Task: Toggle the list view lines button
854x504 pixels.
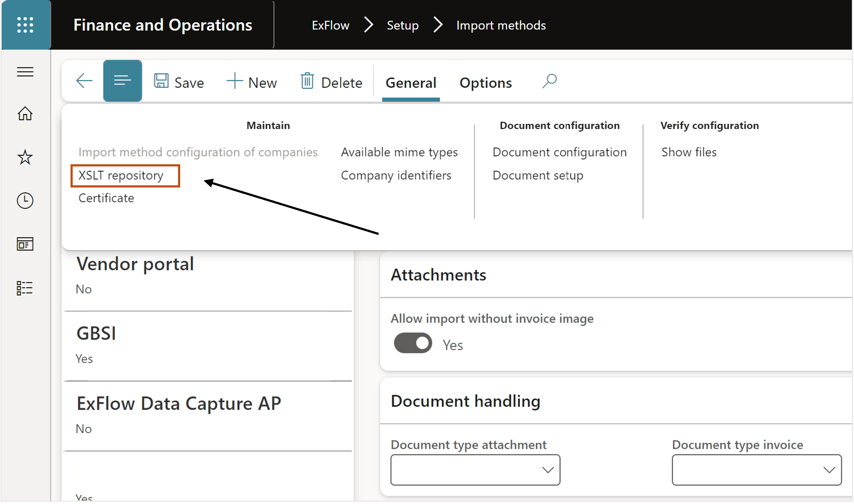Action: 123,80
